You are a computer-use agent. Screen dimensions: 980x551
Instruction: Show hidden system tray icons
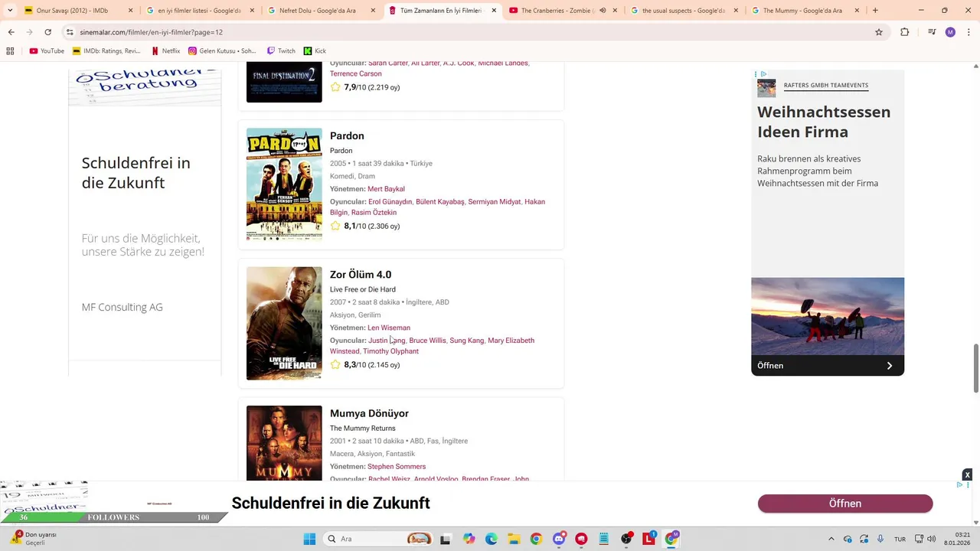pos(831,539)
